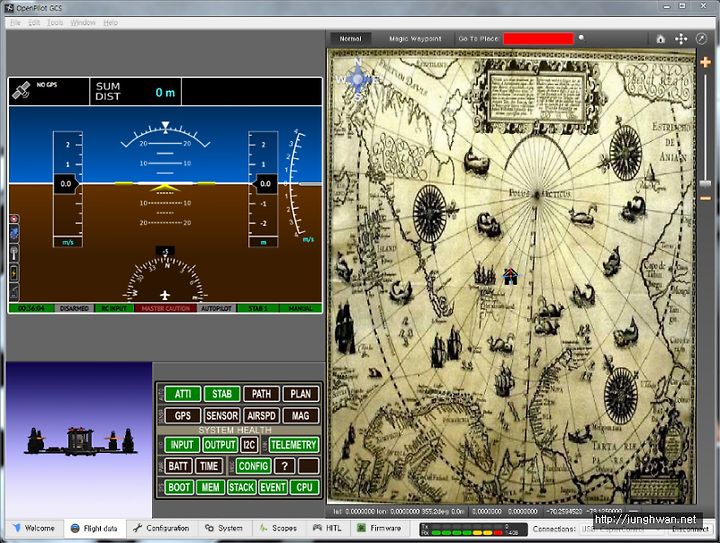Switch to the System tab
Viewport: 720px width, 543px height.
click(224, 528)
